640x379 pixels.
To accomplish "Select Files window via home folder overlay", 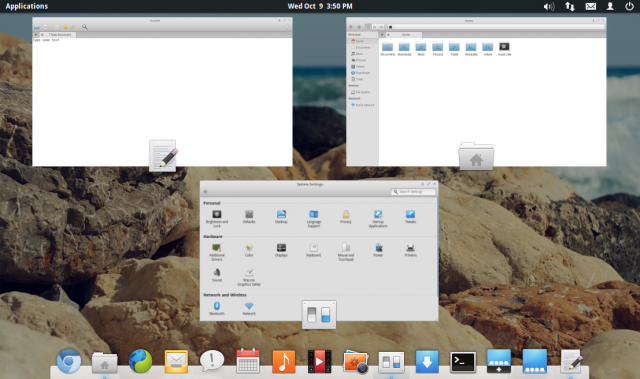I will point(476,156).
